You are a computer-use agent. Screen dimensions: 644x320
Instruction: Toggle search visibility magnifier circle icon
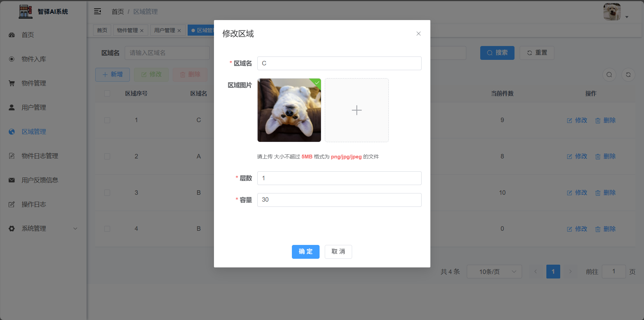tap(609, 75)
